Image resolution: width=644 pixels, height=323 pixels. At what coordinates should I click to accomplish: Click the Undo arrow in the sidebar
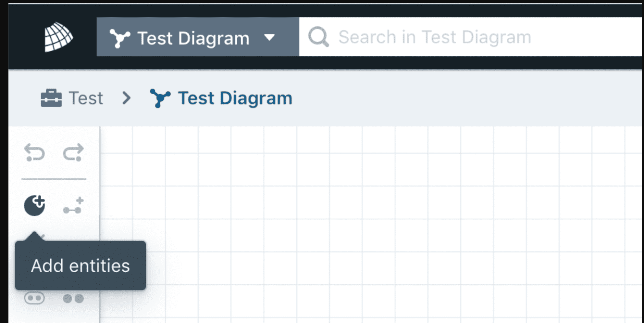(x=34, y=152)
